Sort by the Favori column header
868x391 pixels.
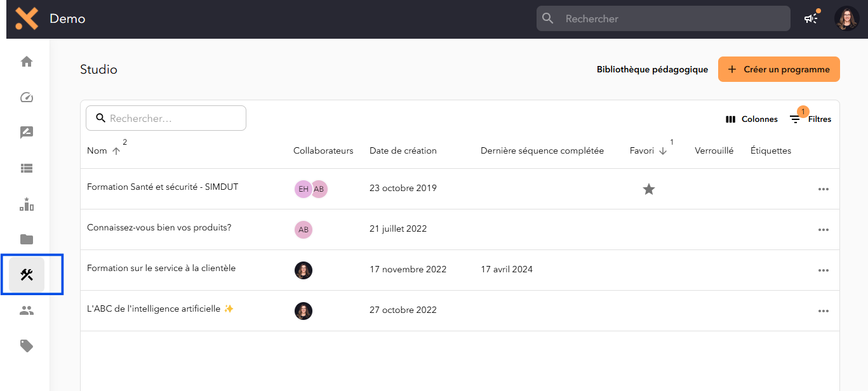(x=641, y=151)
